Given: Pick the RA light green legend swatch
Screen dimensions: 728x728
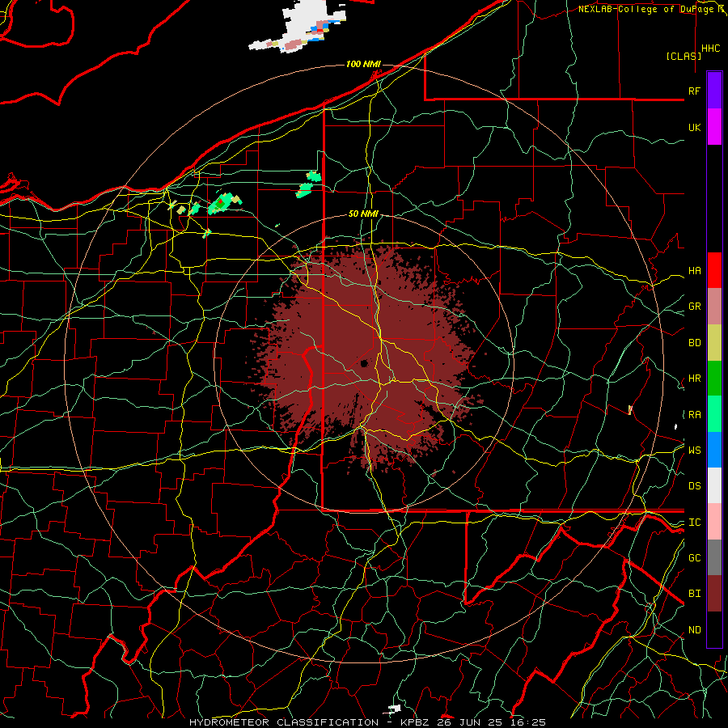Looking at the screenshot, I should click(714, 414).
